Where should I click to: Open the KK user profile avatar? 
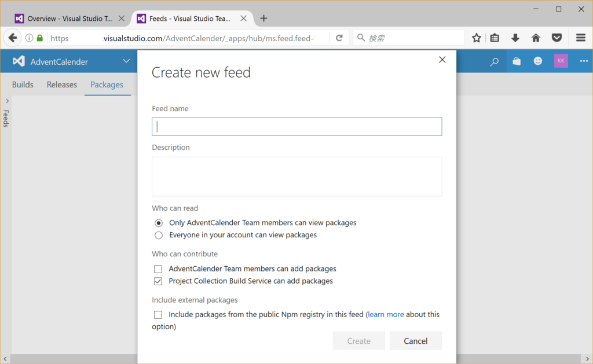(x=561, y=61)
